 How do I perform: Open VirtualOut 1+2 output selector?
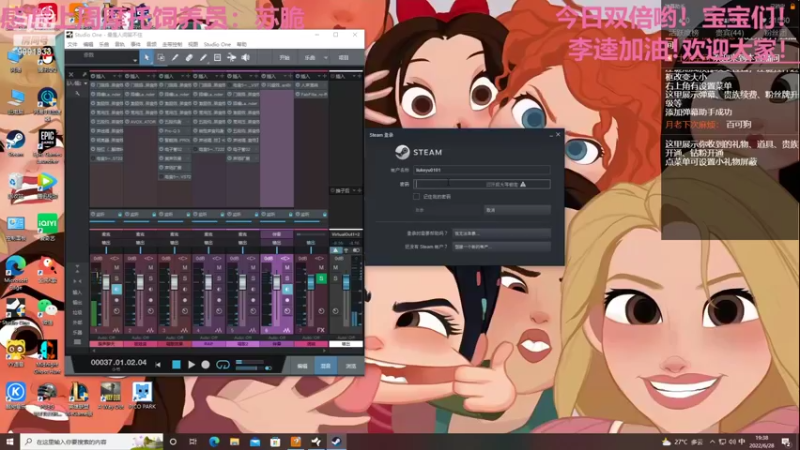[346, 234]
